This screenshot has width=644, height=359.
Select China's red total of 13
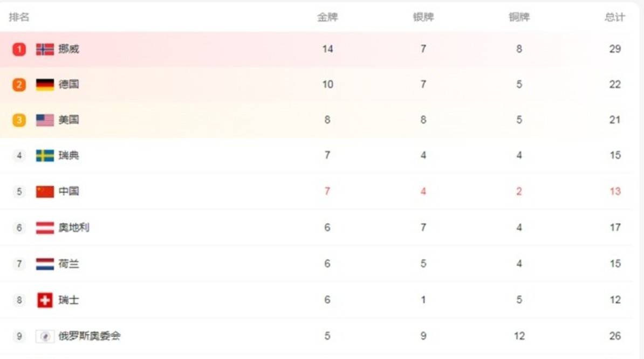pyautogui.click(x=615, y=191)
